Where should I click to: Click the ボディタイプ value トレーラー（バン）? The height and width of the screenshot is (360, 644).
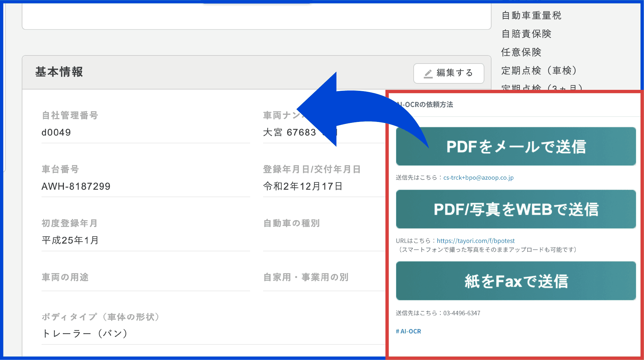pos(85,333)
